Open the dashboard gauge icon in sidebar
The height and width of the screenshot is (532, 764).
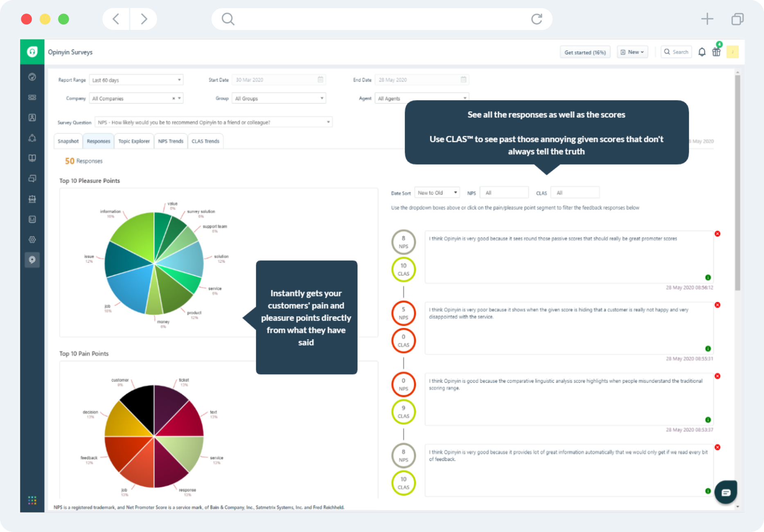point(32,77)
